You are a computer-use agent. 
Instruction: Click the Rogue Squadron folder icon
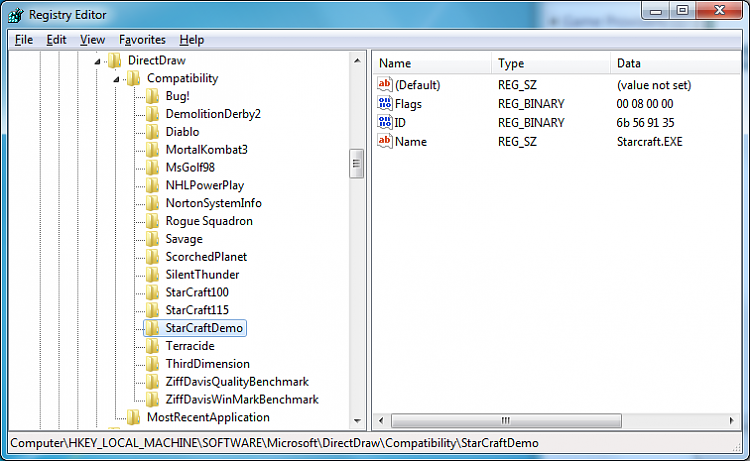tap(152, 221)
